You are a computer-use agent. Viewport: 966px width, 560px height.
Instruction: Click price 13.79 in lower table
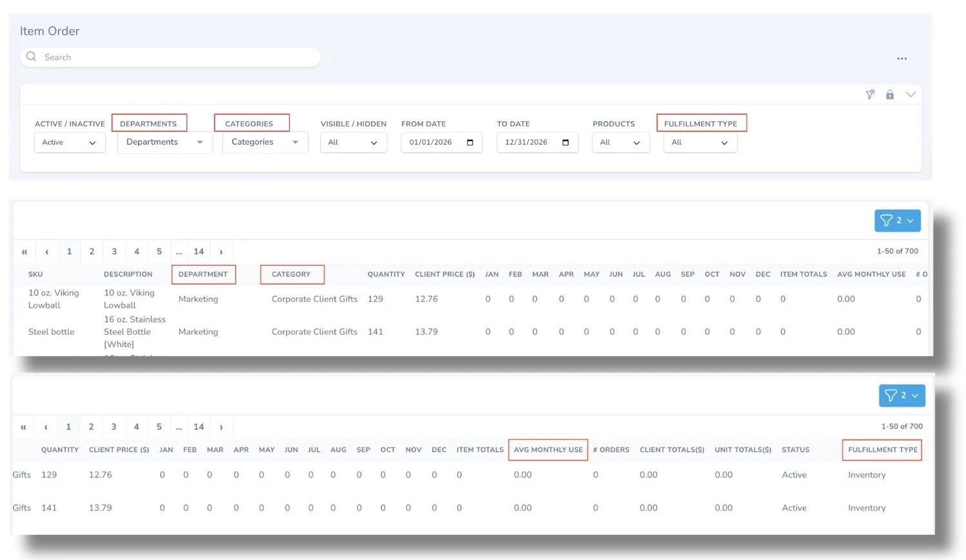100,508
